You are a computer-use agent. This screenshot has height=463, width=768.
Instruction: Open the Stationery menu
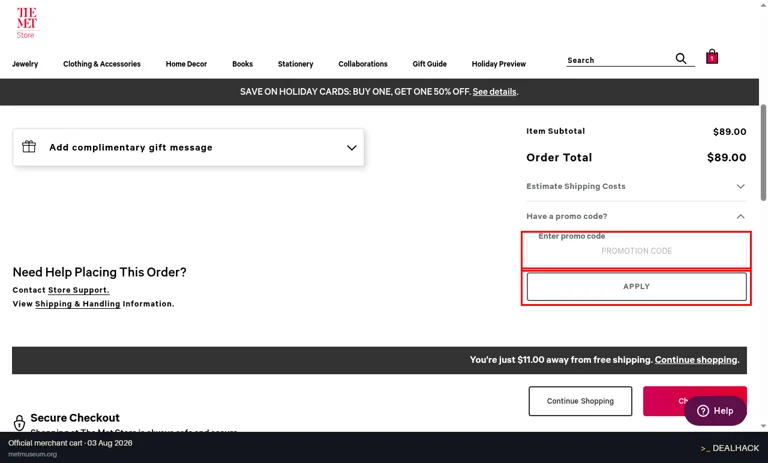[295, 64]
